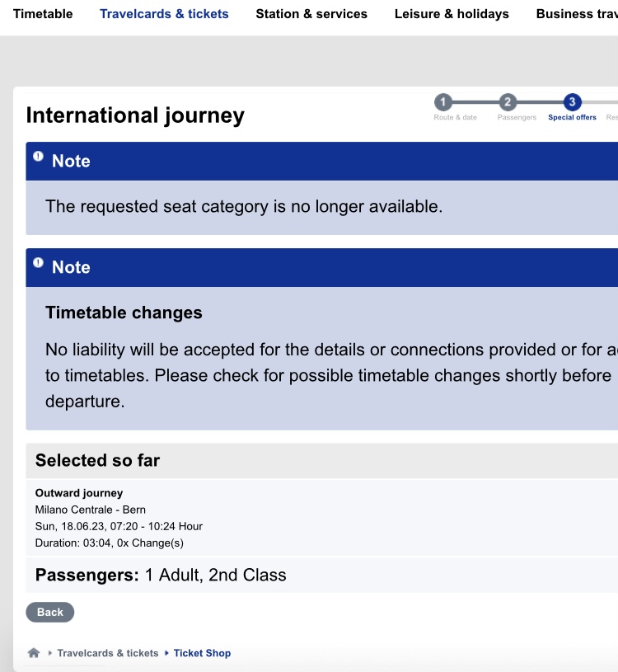Open Station & services menu
This screenshot has height=672, width=618.
(311, 14)
